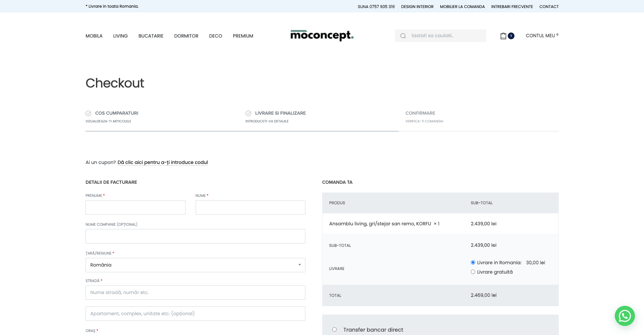Open DESIGN INTERIOR page

click(x=417, y=7)
